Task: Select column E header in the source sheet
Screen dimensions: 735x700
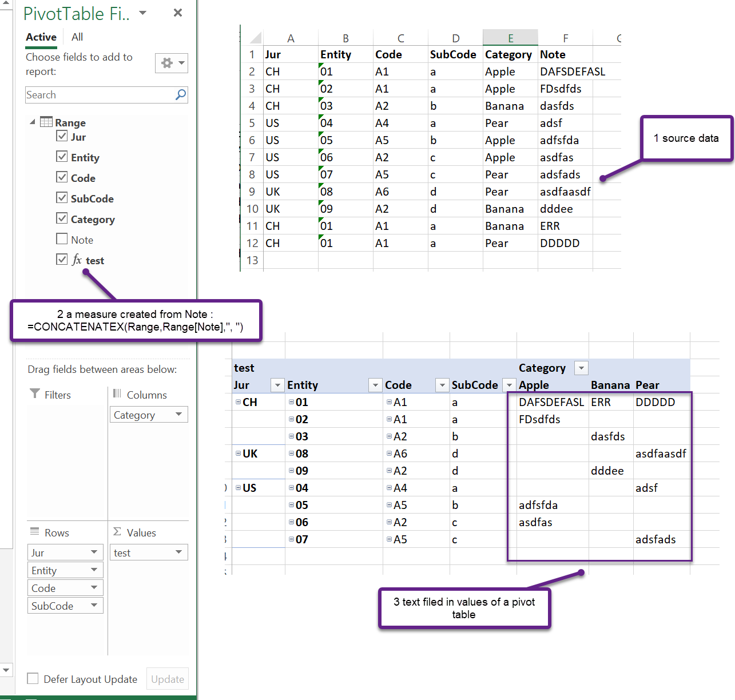Action: click(510, 38)
